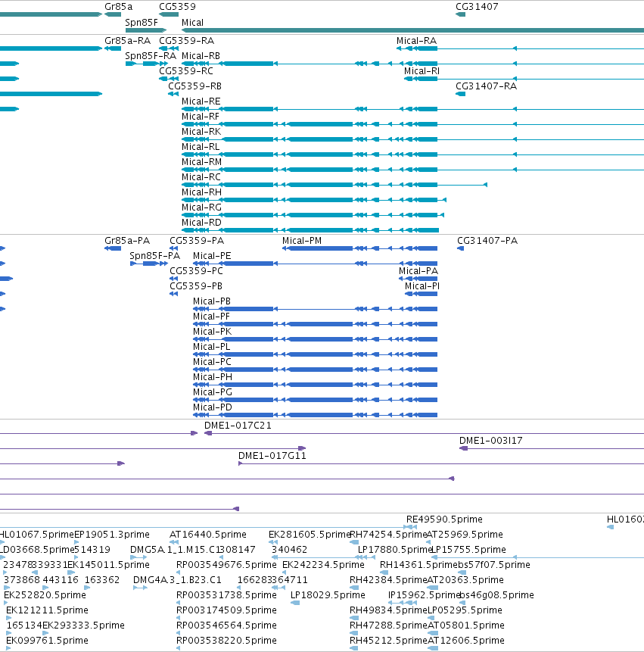Select the Mical-PI protein label
The image size is (644, 652).
422,286
